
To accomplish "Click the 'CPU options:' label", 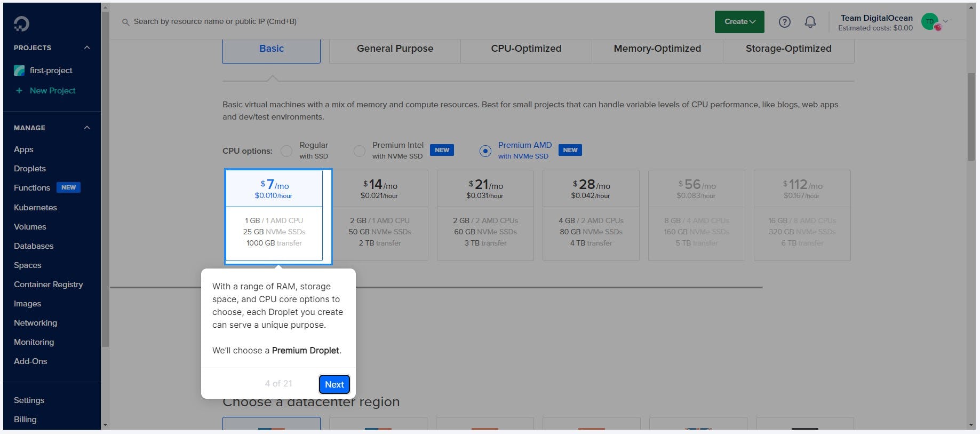I will point(247,151).
